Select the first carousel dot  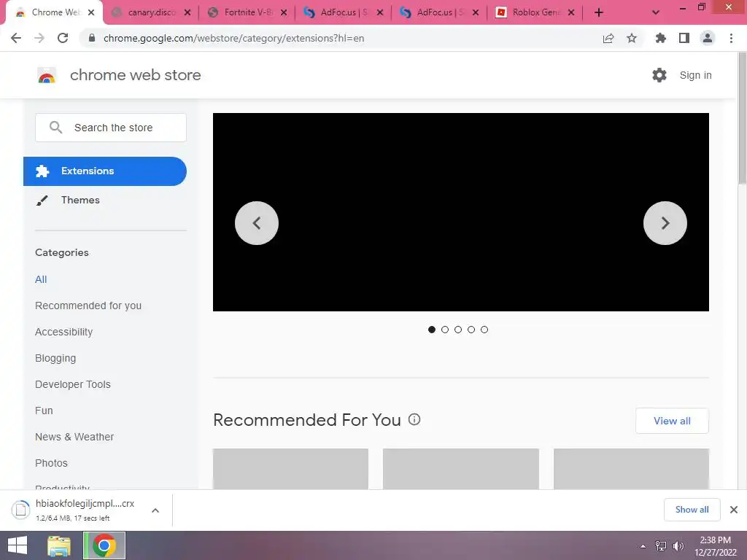click(x=432, y=330)
